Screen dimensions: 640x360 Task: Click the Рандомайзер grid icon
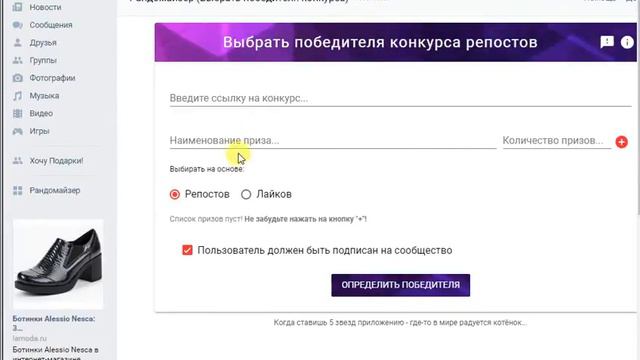coord(18,191)
